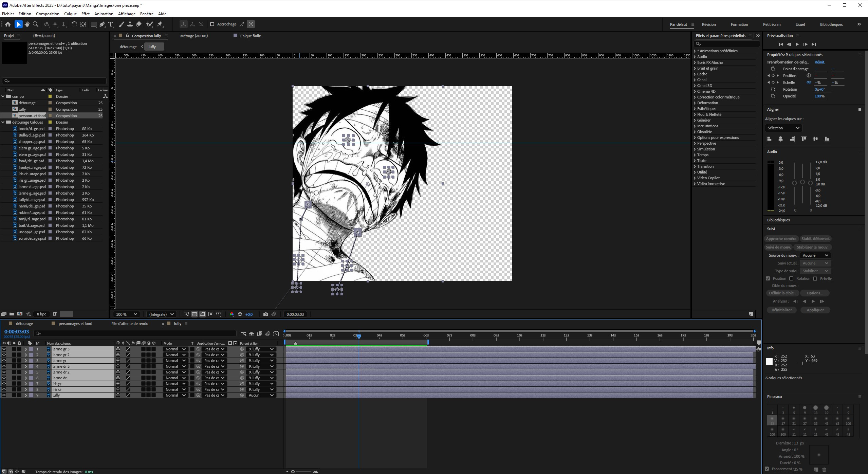Select the Roto Brush tool
Image resolution: width=868 pixels, height=474 pixels.
click(x=149, y=24)
